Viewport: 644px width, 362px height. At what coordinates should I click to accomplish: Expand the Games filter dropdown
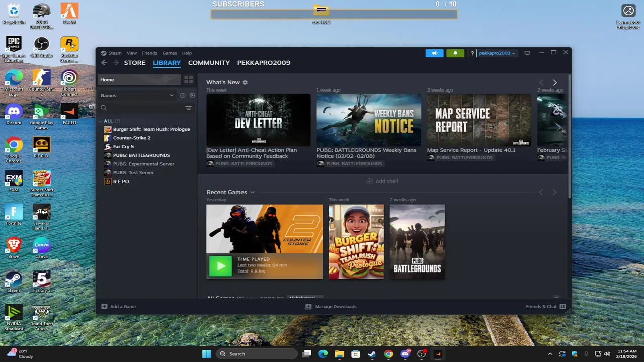[137, 95]
